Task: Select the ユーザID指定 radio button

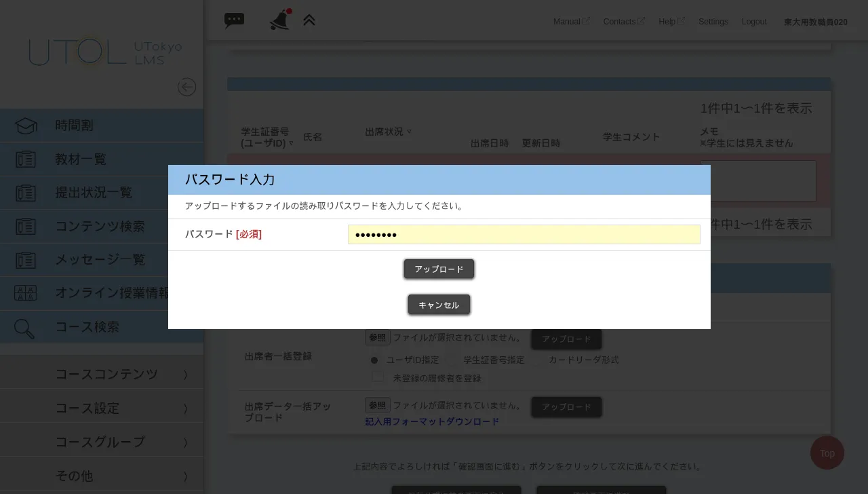Action: click(374, 360)
